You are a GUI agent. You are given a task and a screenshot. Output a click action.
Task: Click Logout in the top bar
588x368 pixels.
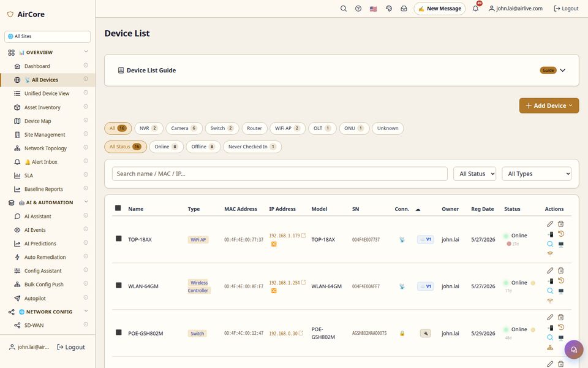pos(566,9)
